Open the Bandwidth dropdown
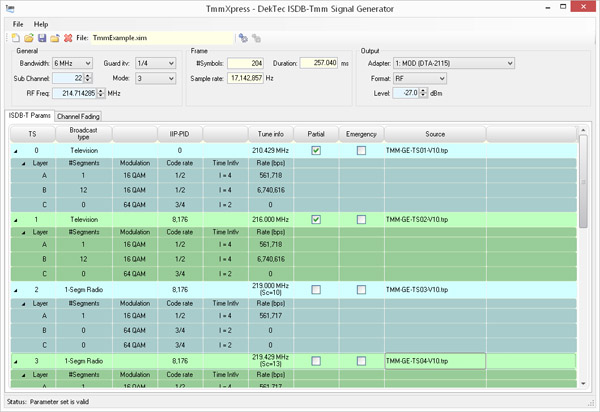Image resolution: width=600 pixels, height=412 pixels. point(73,63)
